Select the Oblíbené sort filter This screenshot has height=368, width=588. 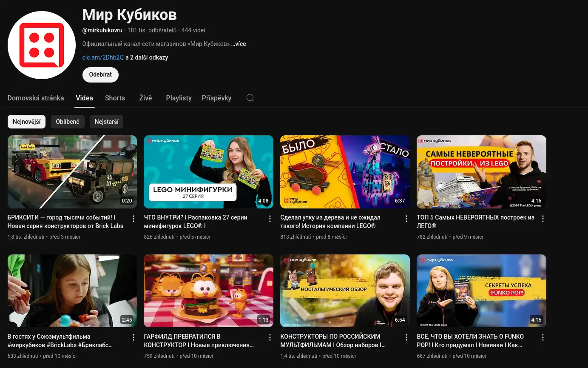point(68,122)
